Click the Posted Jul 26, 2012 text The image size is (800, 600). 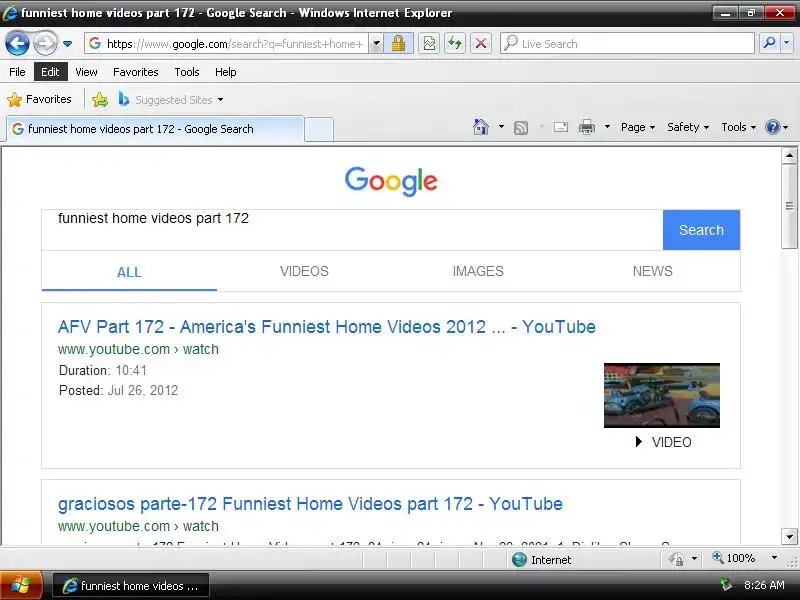point(118,390)
